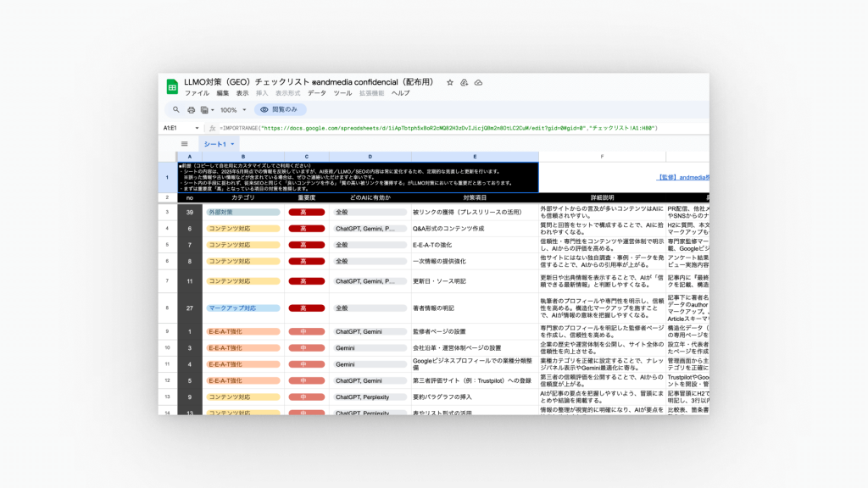Viewport: 868px width, 488px height.
Task: Open the ファイル menu
Action: (x=197, y=93)
